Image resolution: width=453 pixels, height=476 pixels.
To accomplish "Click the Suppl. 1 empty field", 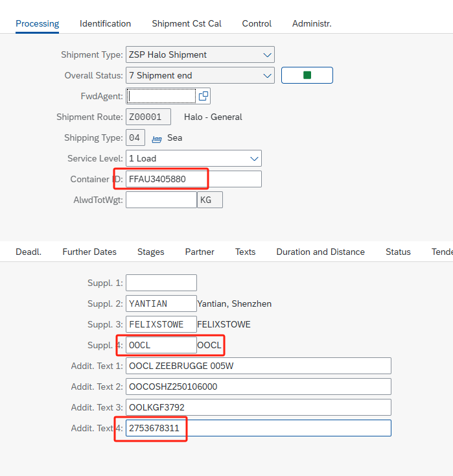I will tap(161, 283).
